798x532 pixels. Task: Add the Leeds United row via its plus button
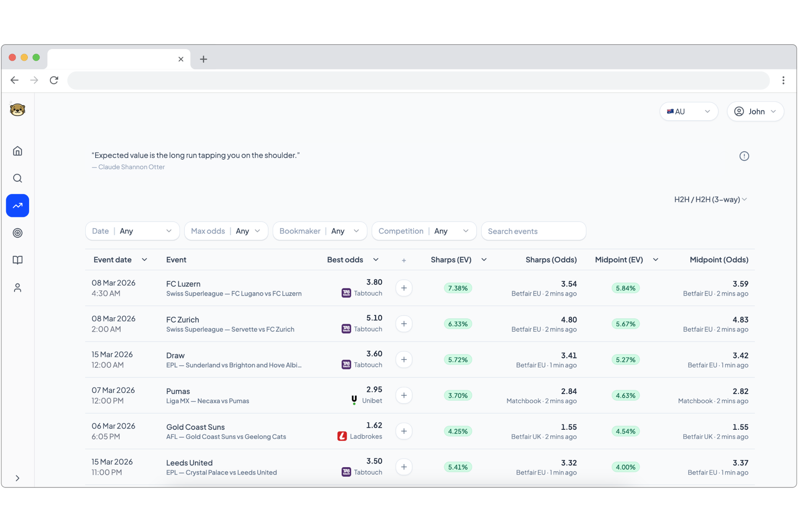[404, 467]
